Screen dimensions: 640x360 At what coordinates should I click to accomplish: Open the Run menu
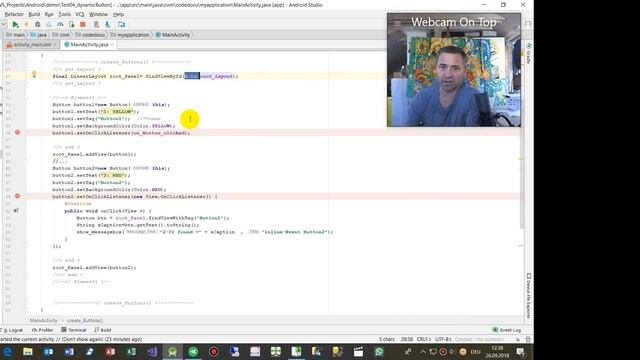pos(49,14)
